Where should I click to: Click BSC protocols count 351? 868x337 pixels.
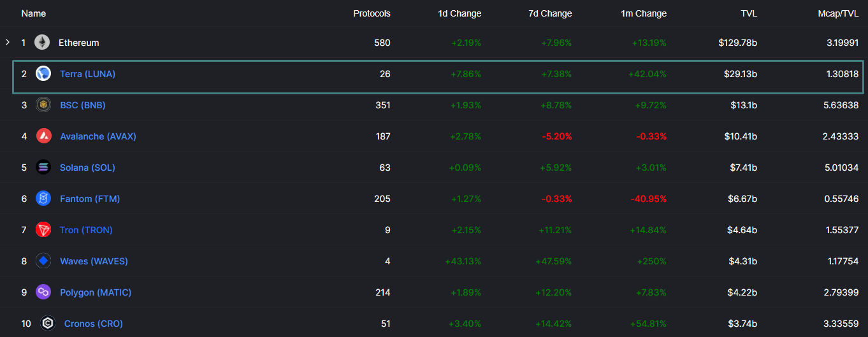[x=383, y=105]
